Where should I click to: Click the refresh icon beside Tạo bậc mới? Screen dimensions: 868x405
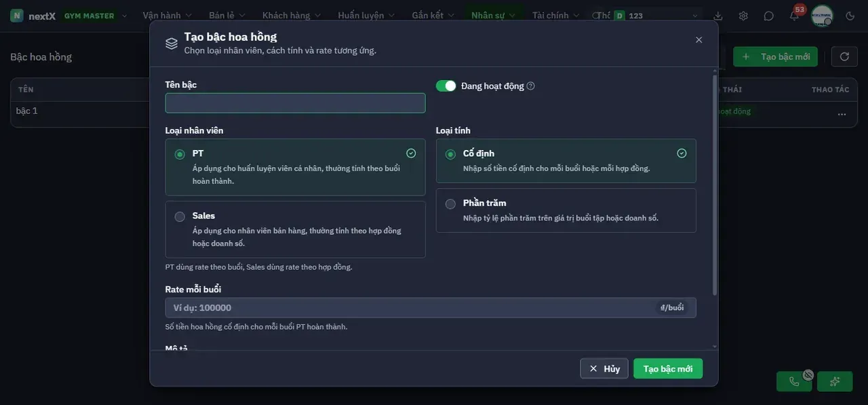[x=844, y=56]
